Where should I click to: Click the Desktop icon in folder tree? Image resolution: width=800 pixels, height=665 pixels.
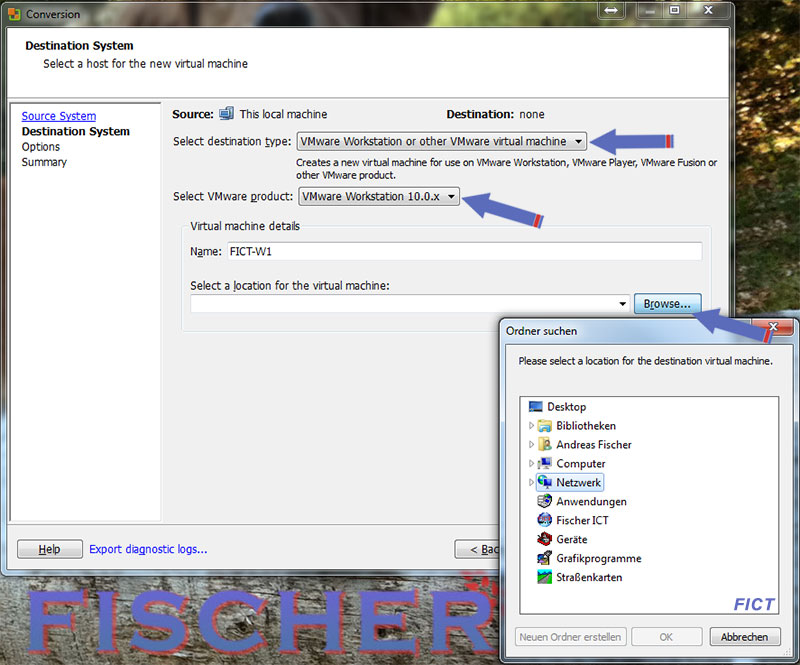pos(535,407)
